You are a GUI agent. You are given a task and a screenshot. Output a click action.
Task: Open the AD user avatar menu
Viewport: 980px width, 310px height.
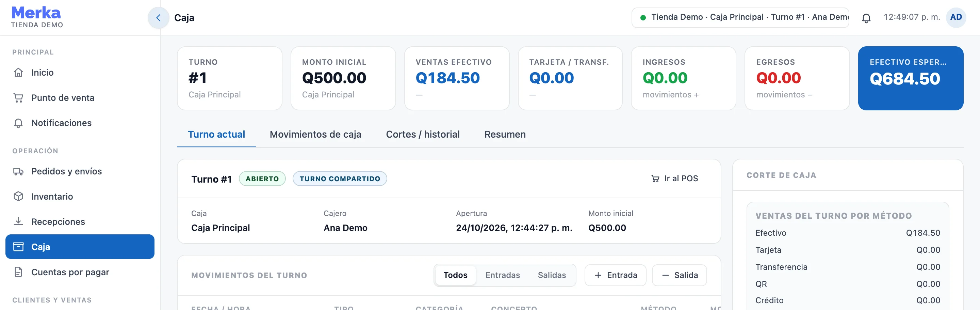pos(955,17)
